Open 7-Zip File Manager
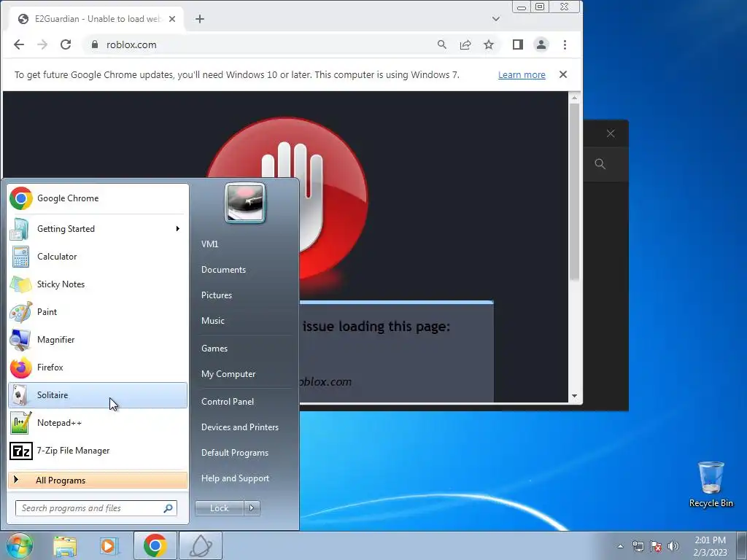The height and width of the screenshot is (560, 747). pyautogui.click(x=98, y=451)
